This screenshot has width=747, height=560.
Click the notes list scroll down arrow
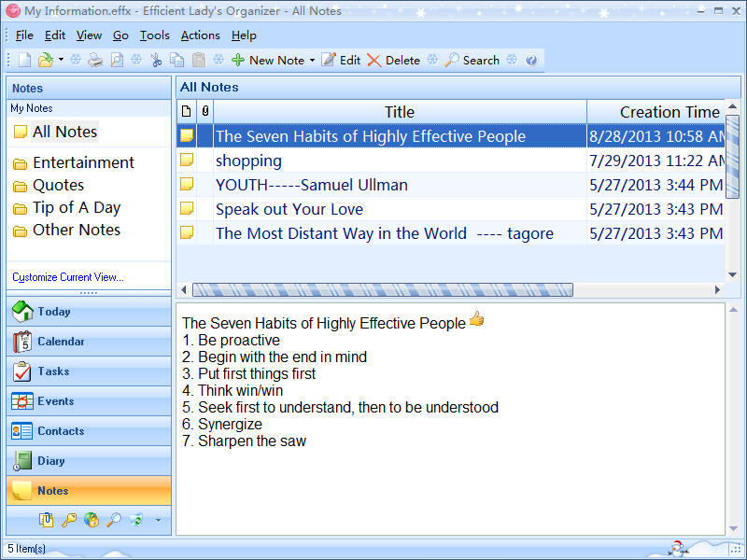click(733, 274)
